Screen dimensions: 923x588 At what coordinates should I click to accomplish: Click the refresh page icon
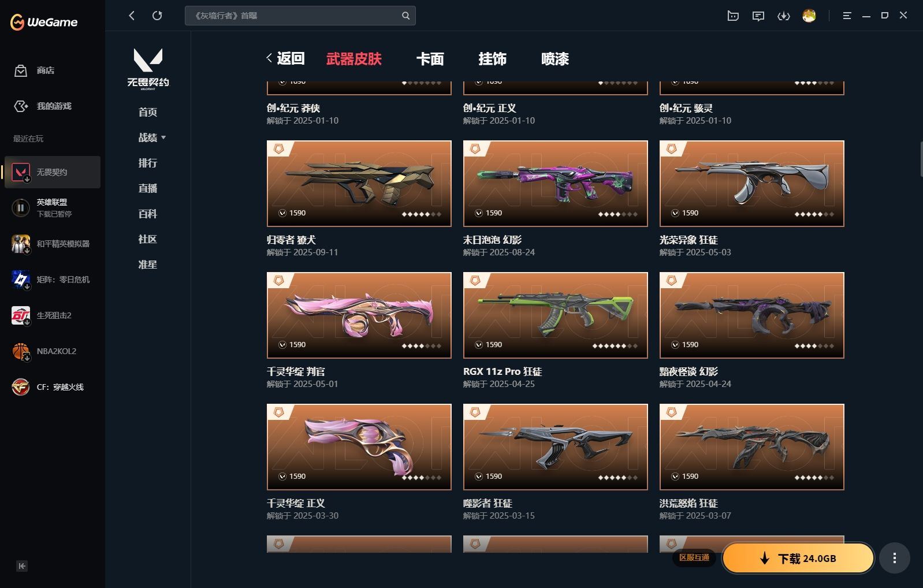pos(157,16)
